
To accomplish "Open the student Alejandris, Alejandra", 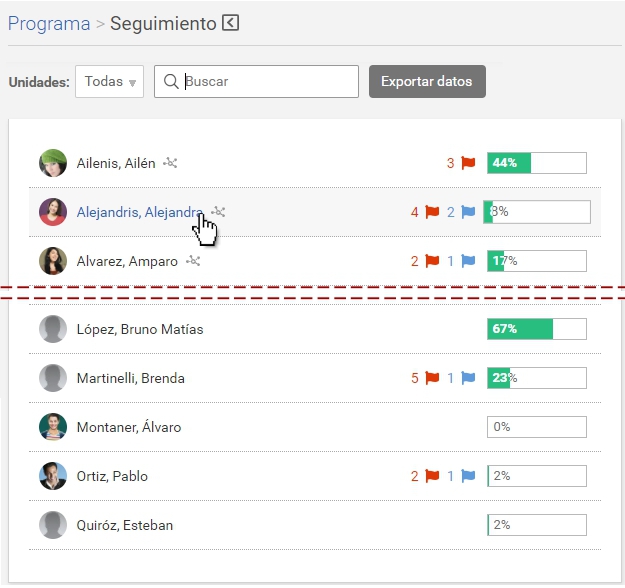I will point(139,212).
